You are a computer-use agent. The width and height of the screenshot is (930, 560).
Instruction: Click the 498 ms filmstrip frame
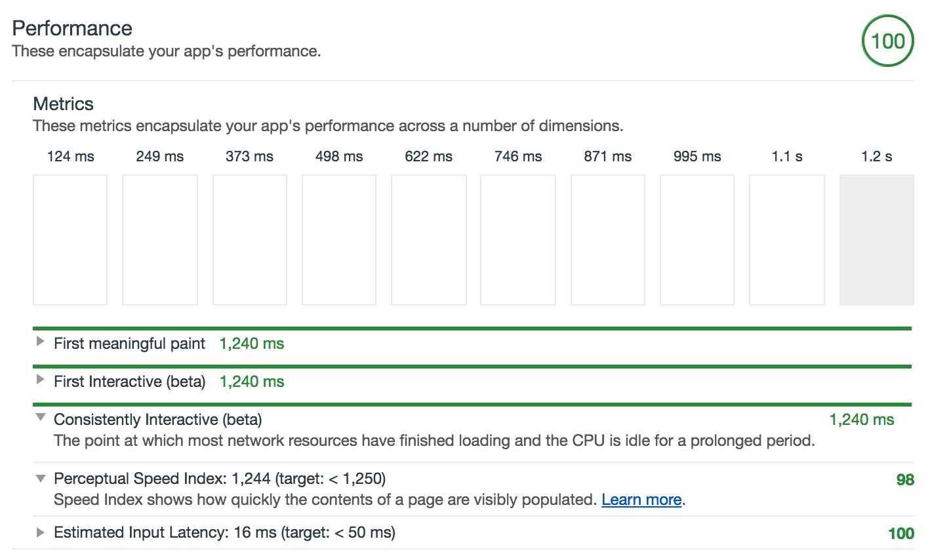click(339, 239)
